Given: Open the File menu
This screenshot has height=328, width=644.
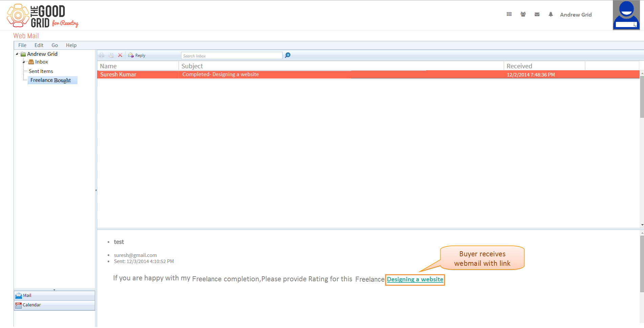Looking at the screenshot, I should click(x=22, y=45).
